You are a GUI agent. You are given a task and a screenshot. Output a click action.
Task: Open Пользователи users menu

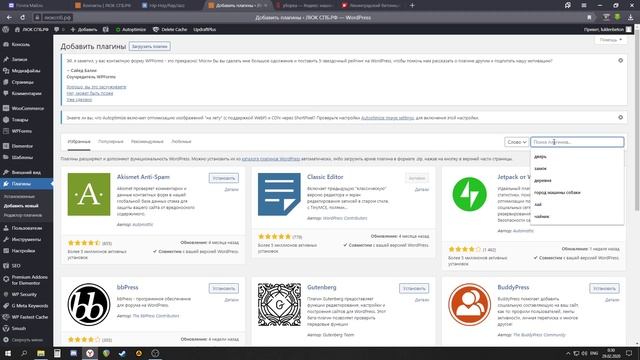[x=27, y=228]
